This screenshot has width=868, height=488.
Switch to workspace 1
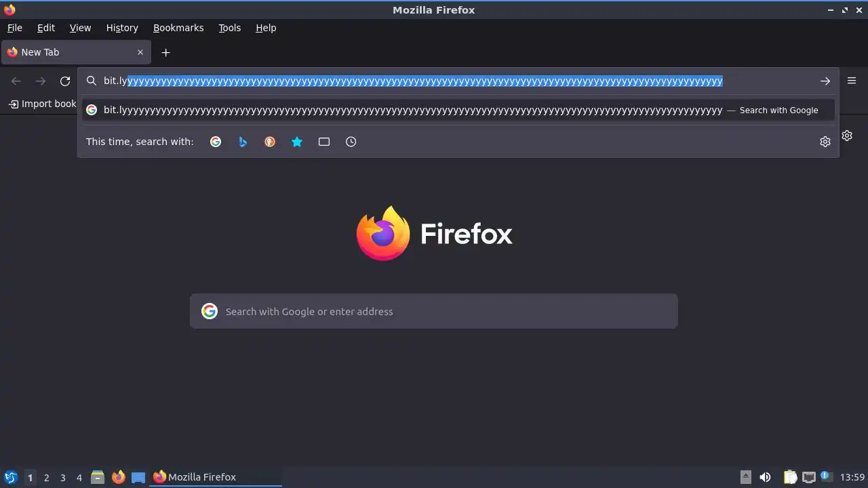(x=30, y=477)
